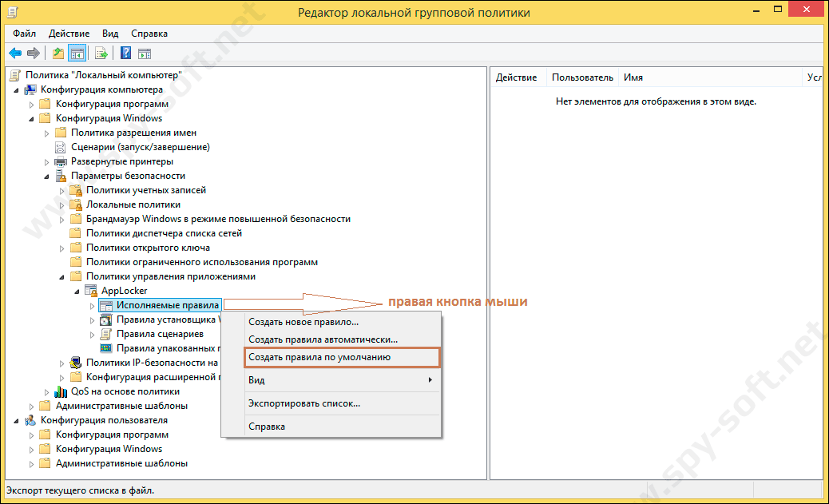Click the blue Back arrow in toolbar

point(14,54)
